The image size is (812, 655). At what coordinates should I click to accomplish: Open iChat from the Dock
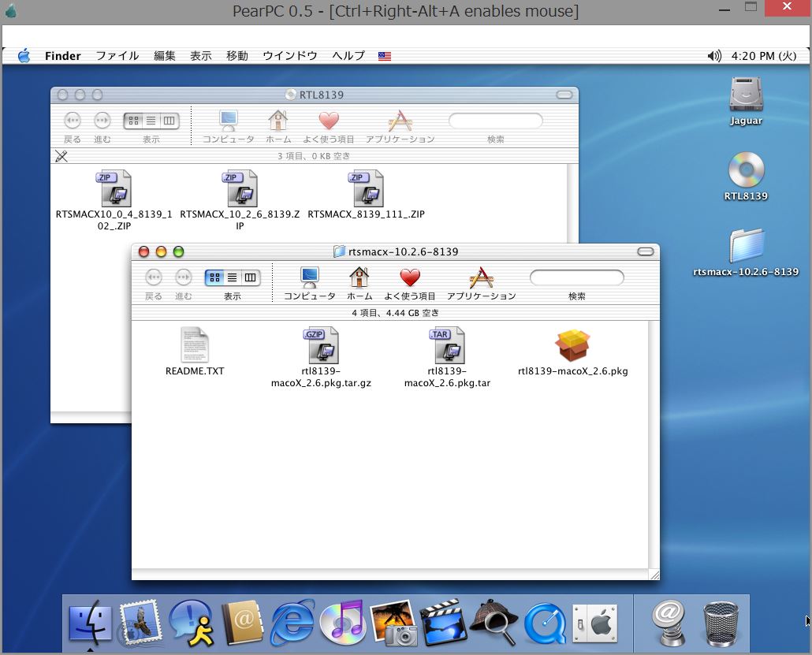coord(191,623)
